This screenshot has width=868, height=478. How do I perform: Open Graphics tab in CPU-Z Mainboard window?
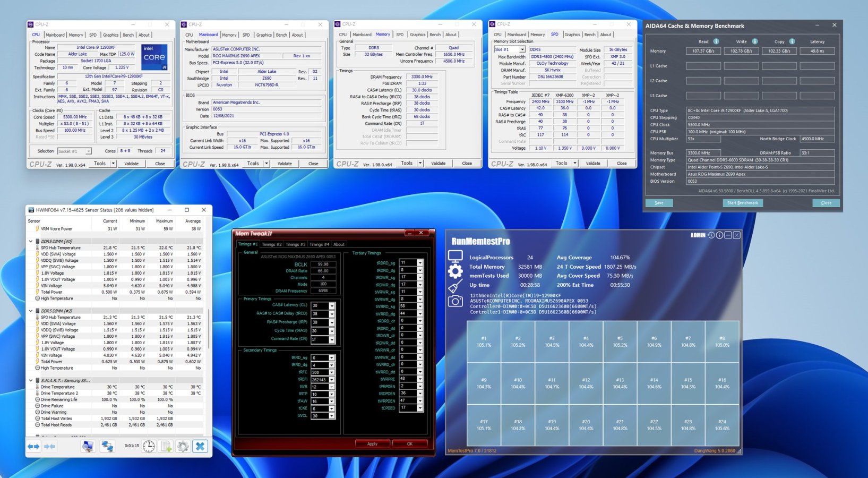click(264, 35)
